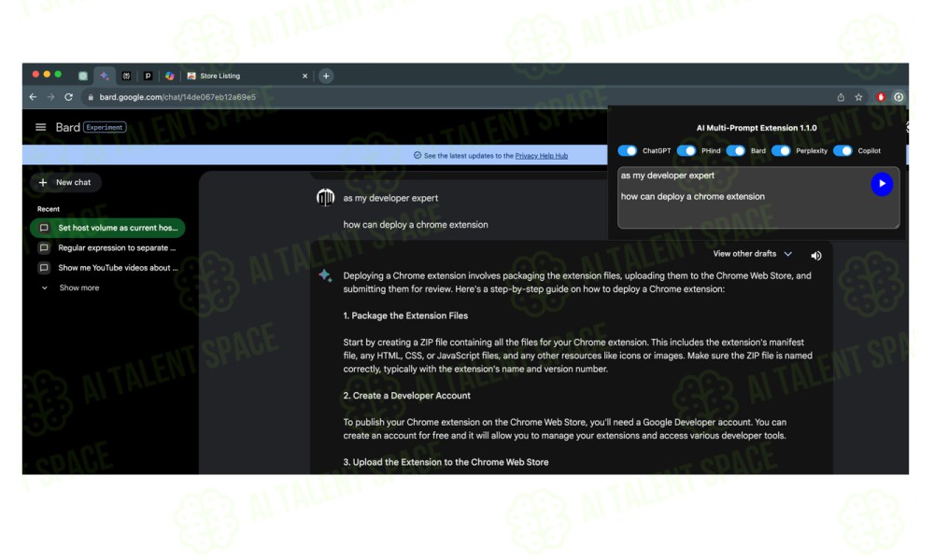
Task: Go back using the browser back arrow
Action: [33, 97]
